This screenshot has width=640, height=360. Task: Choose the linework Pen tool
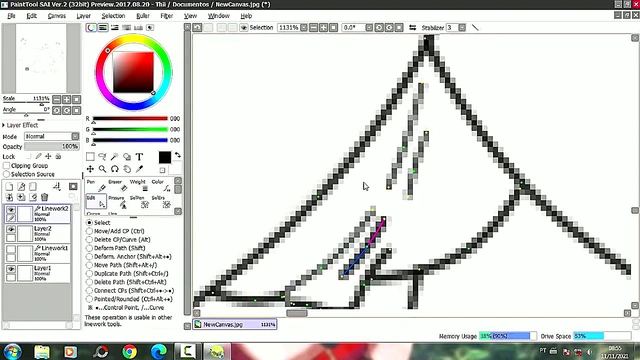[96, 185]
